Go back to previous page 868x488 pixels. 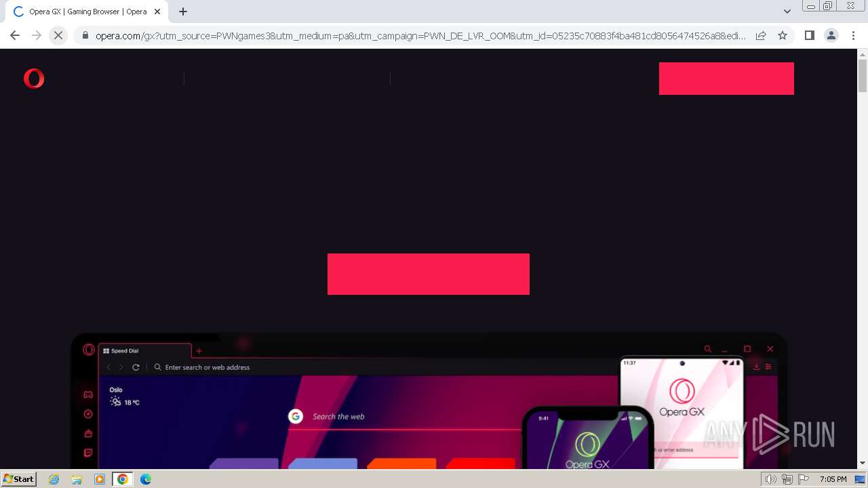[x=15, y=35]
